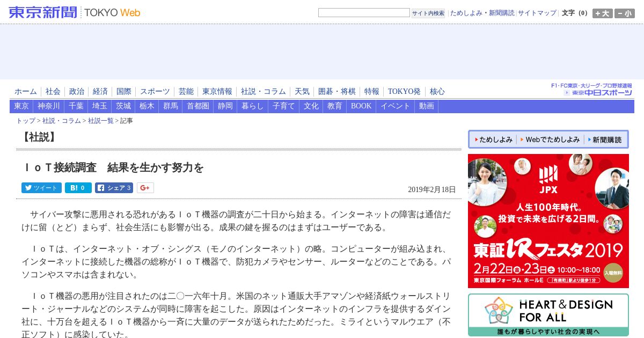Image resolution: width=644 pixels, height=338 pixels.
Task: Open the 経済 section
Action: click(100, 92)
